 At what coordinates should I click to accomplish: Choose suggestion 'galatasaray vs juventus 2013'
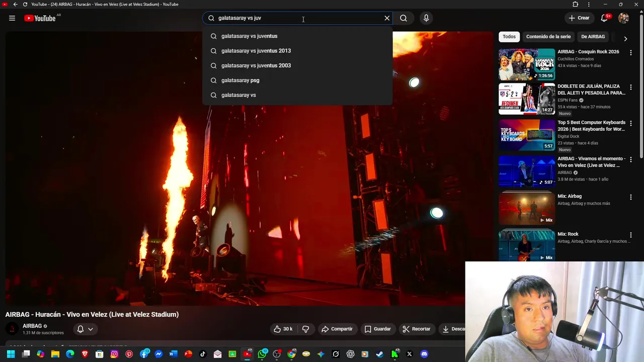coord(297,51)
